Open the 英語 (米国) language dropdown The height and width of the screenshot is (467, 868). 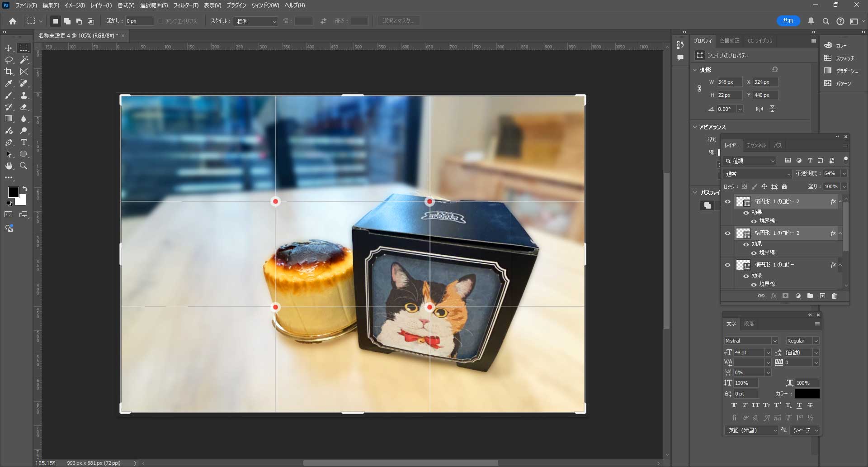click(751, 430)
